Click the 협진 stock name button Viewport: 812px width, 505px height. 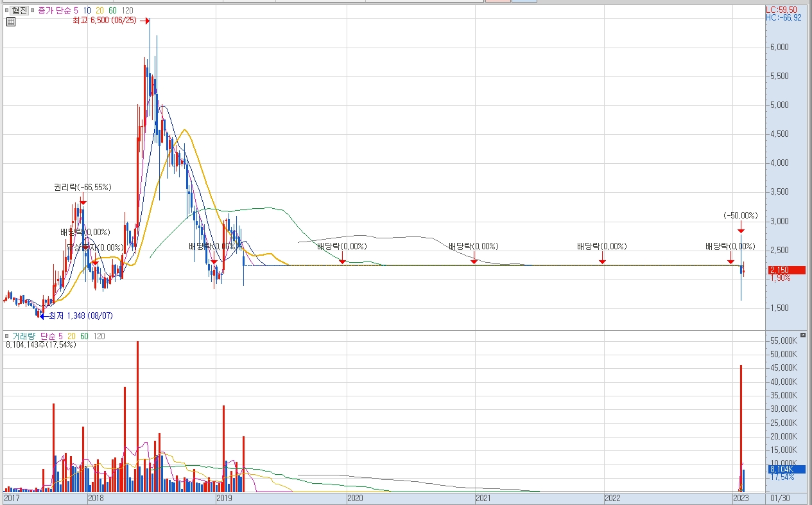tap(20, 10)
